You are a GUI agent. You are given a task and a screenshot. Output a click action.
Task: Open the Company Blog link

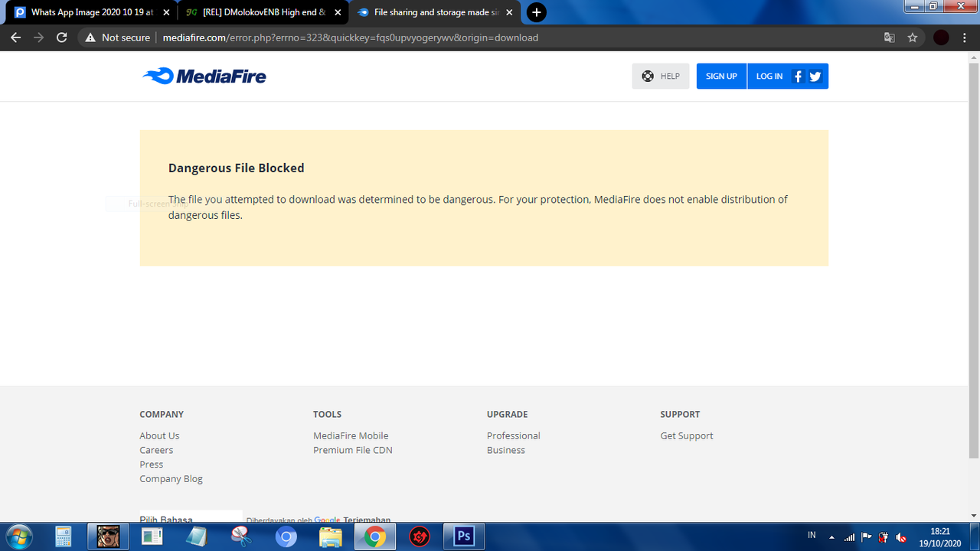(x=171, y=478)
